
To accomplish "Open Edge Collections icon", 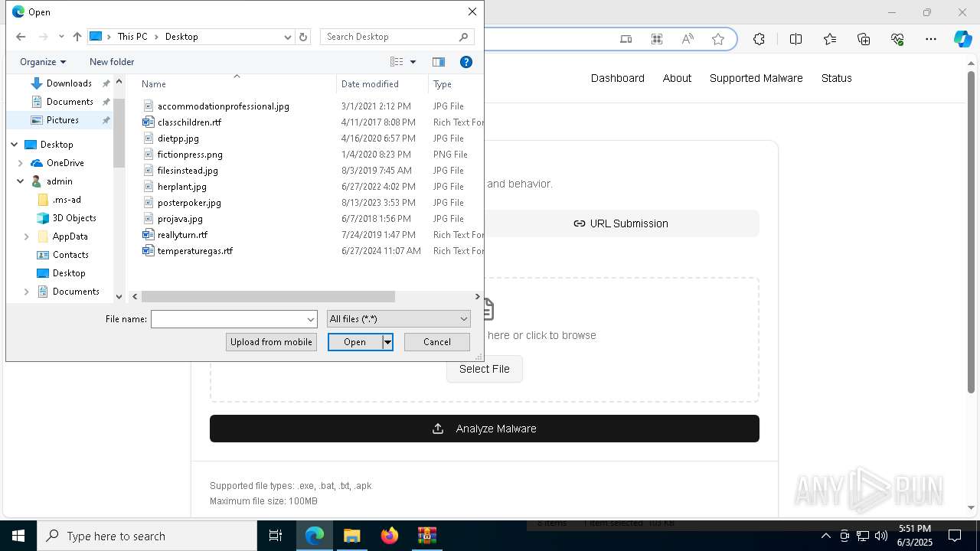I will click(864, 39).
